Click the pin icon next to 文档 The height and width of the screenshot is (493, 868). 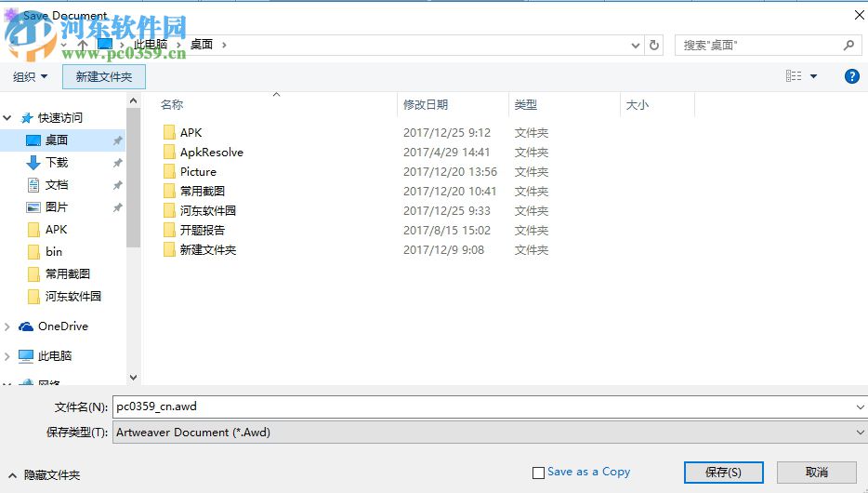117,185
